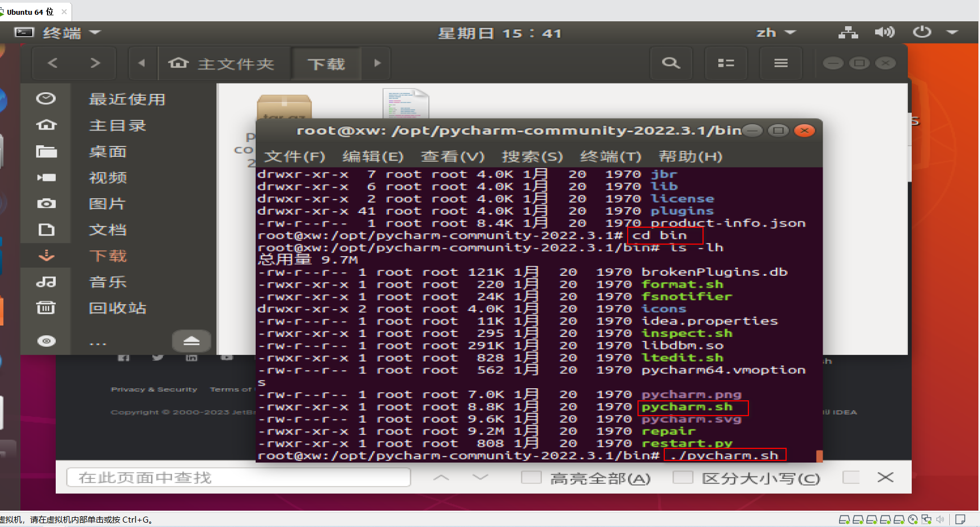The height and width of the screenshot is (527, 980).
Task: Click the terminal icon in top bar
Action: coord(23,33)
